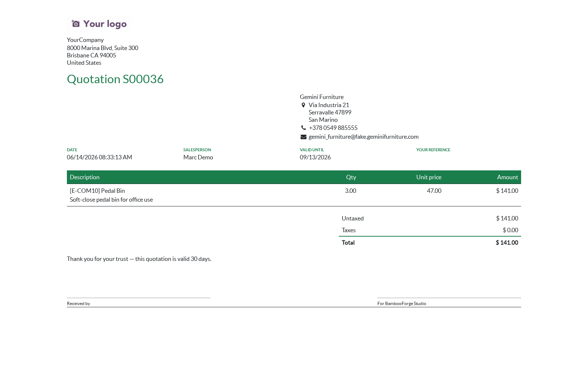This screenshot has width=588, height=368.
Task: Click the Received by signature label
Action: 78,304
